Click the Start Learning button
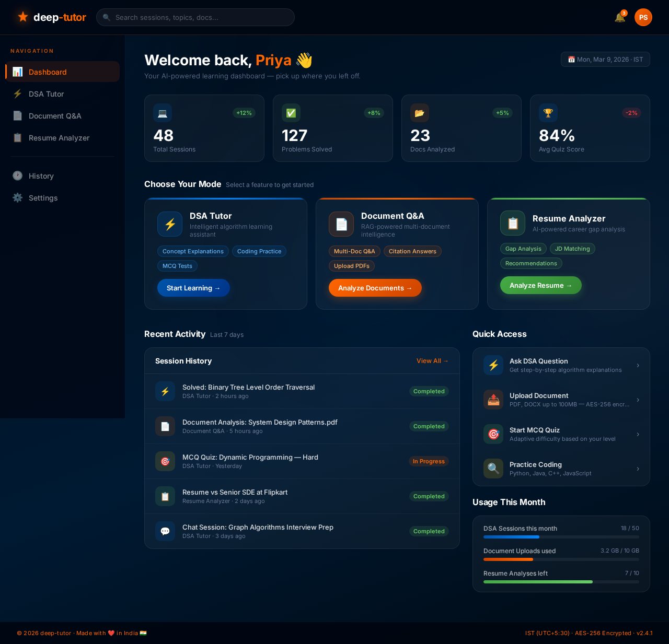This screenshot has height=644, width=669. tap(193, 288)
